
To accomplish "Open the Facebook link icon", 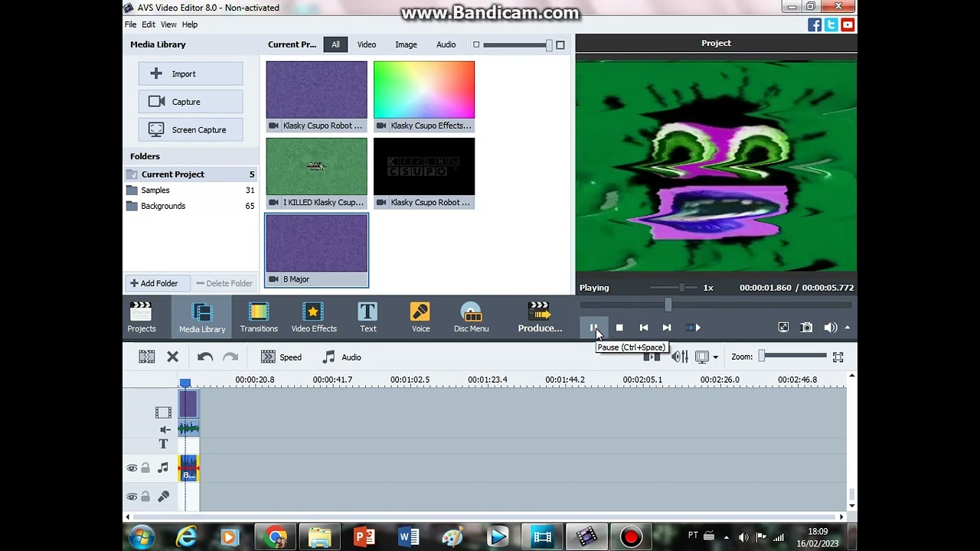I will click(x=815, y=25).
